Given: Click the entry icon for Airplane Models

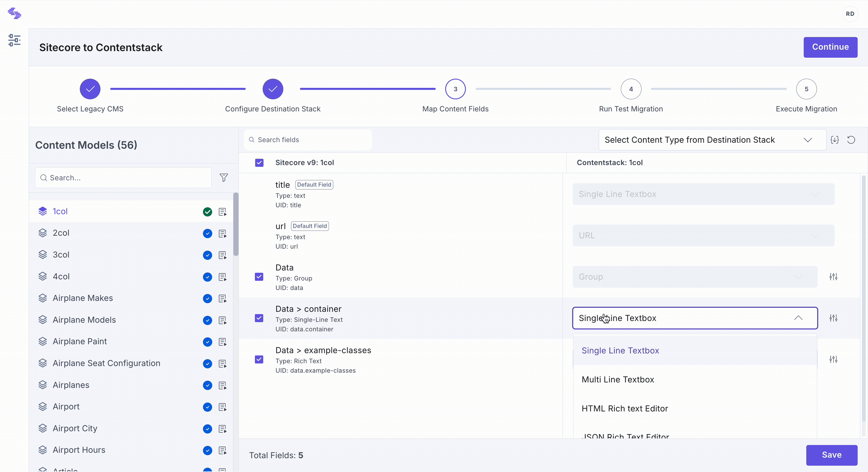Looking at the screenshot, I should pos(222,320).
